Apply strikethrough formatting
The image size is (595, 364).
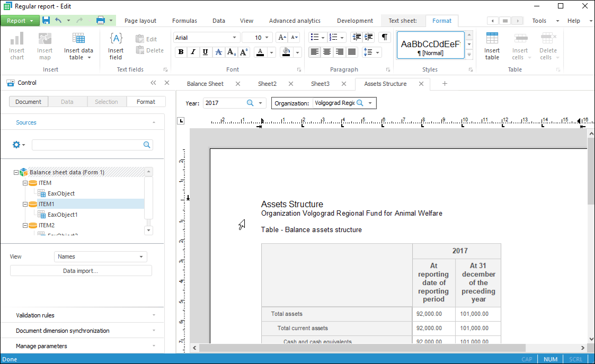218,52
